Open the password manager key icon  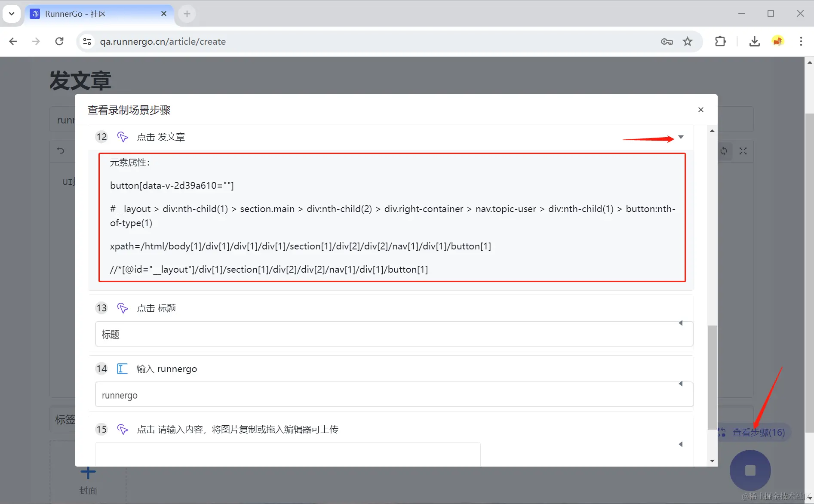667,42
